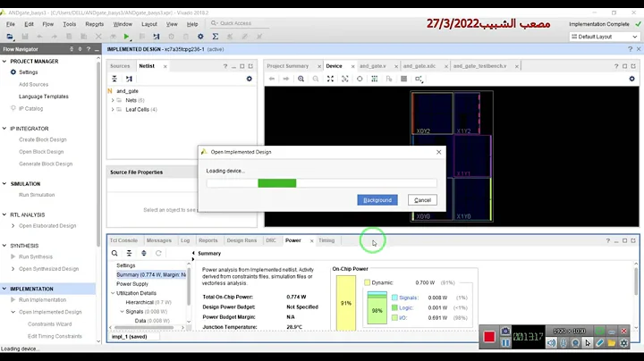The width and height of the screenshot is (644, 361).
Task: Click the main toolbar Settings gear icon
Action: click(200, 37)
